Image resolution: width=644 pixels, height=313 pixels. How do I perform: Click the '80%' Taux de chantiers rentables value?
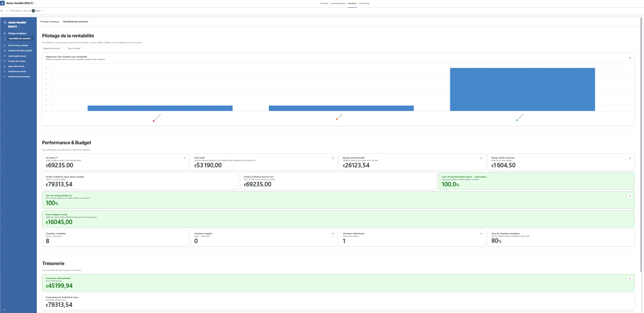[x=496, y=241]
